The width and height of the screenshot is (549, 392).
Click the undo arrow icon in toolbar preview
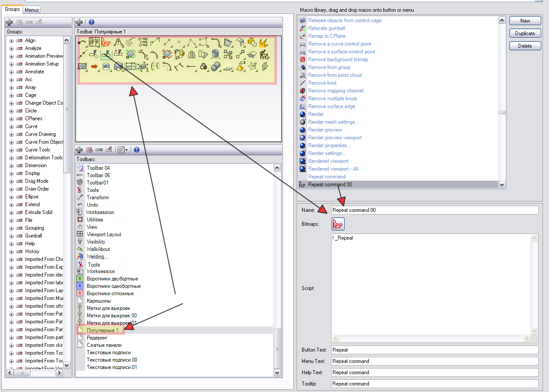click(x=82, y=43)
